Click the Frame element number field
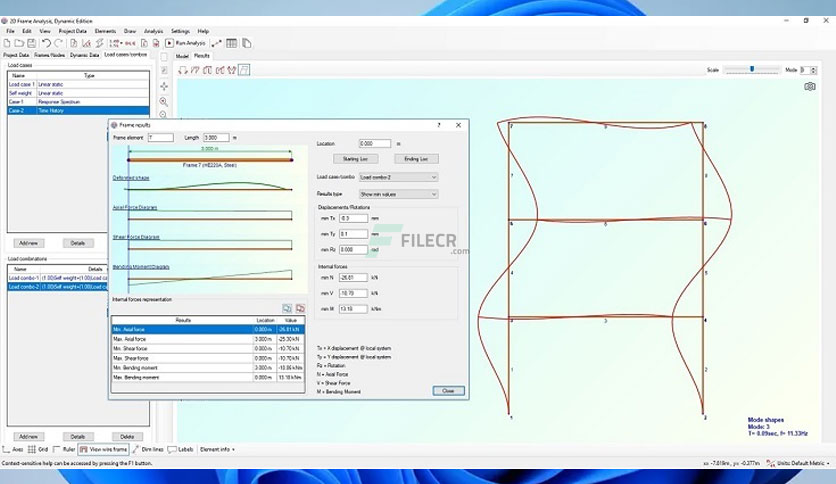This screenshot has width=836, height=484. pos(160,138)
